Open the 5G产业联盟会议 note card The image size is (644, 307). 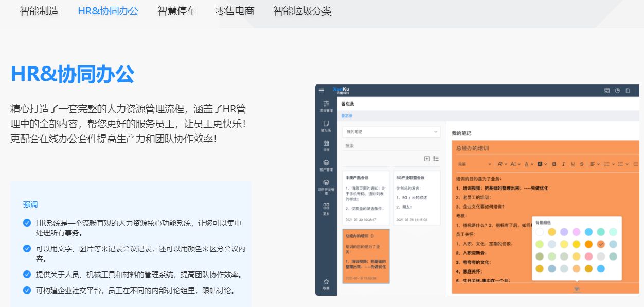417,199
